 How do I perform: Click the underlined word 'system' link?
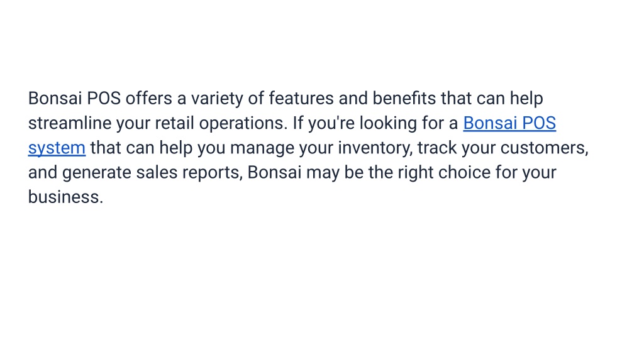[x=57, y=148]
